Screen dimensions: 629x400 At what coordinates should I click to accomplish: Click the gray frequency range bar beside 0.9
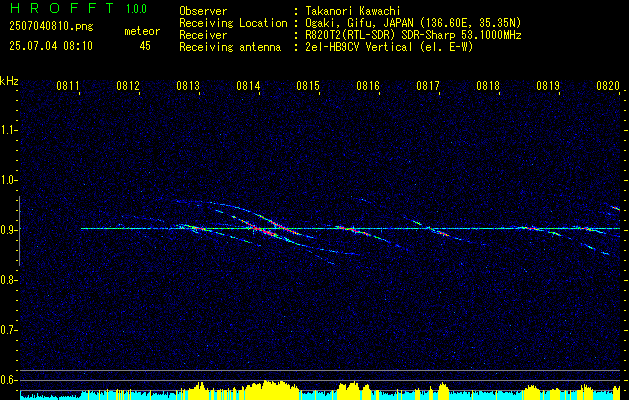[x=19, y=231]
